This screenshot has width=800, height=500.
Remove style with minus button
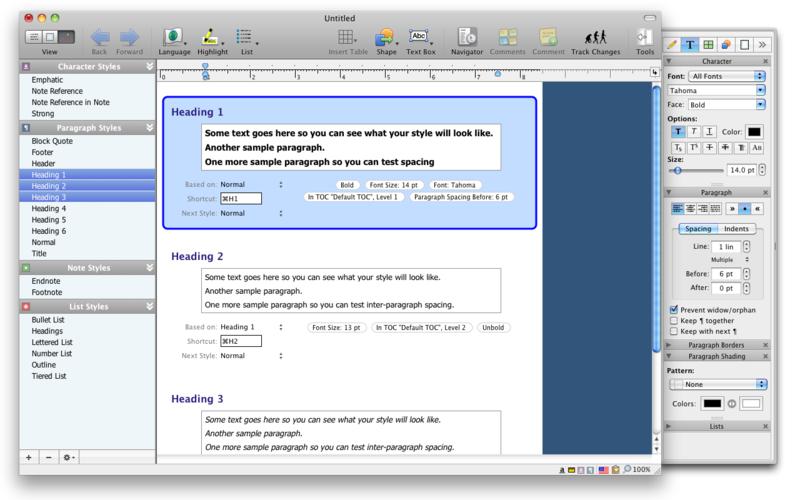pyautogui.click(x=48, y=458)
